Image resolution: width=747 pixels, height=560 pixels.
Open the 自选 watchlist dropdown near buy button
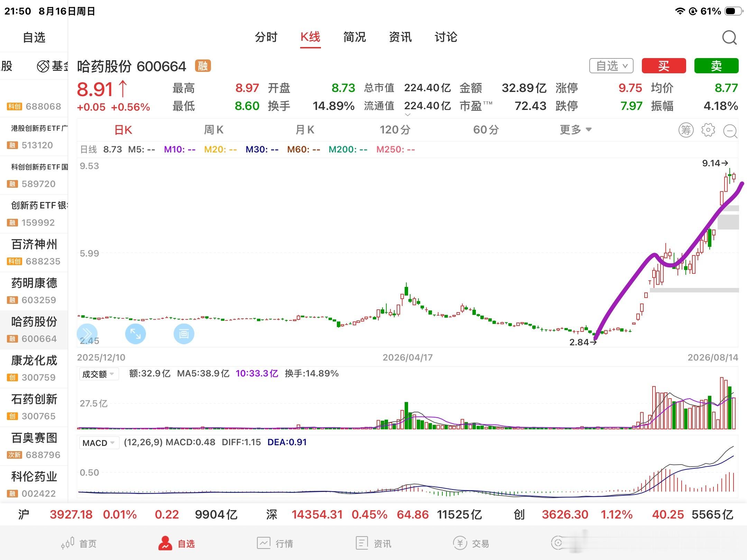(611, 66)
